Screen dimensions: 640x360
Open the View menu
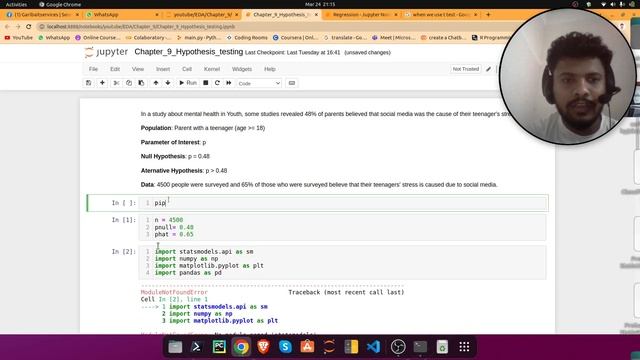coord(138,69)
